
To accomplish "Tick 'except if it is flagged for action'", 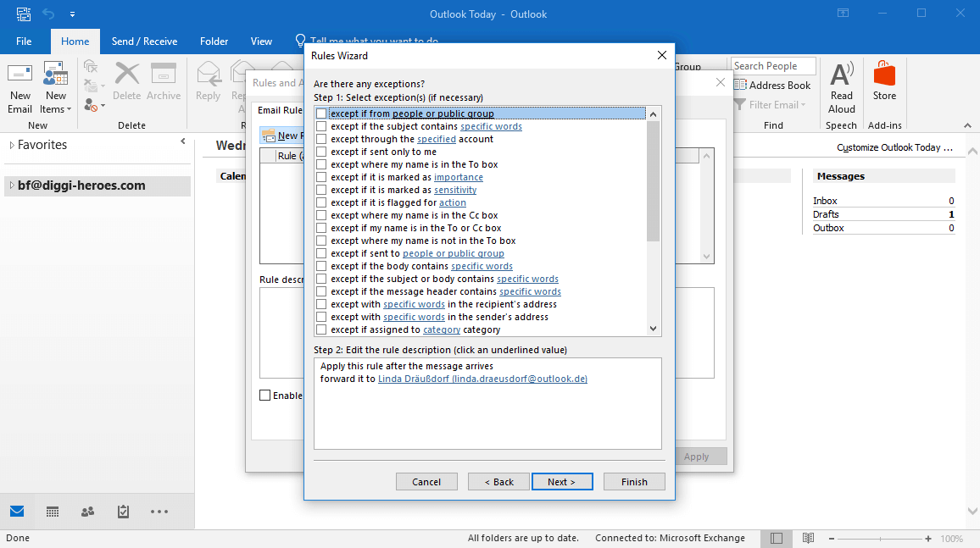I will pos(321,203).
